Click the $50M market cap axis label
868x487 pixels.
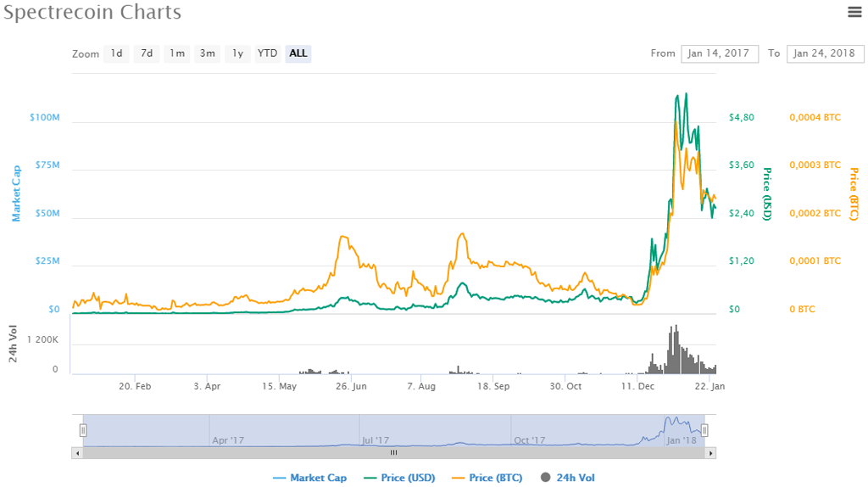click(47, 213)
